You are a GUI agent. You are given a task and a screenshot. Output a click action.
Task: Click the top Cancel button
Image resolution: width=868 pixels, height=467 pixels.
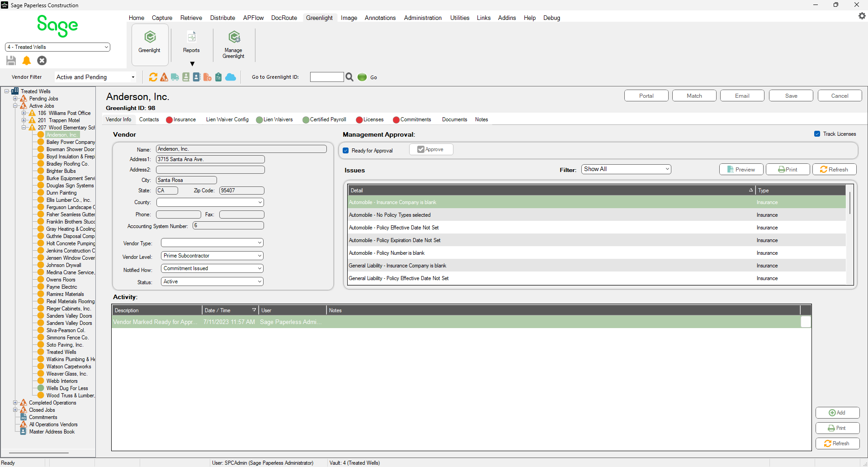pos(840,95)
